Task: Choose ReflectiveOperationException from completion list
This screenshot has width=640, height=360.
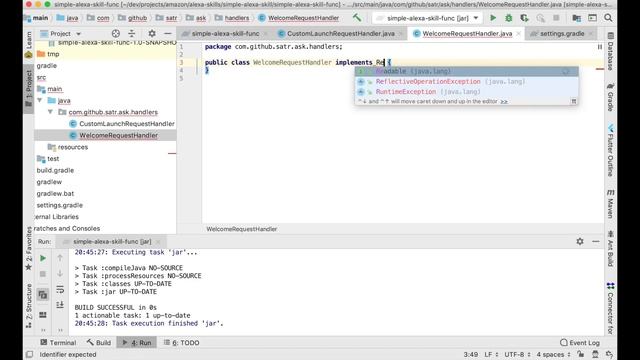Action: click(467, 82)
